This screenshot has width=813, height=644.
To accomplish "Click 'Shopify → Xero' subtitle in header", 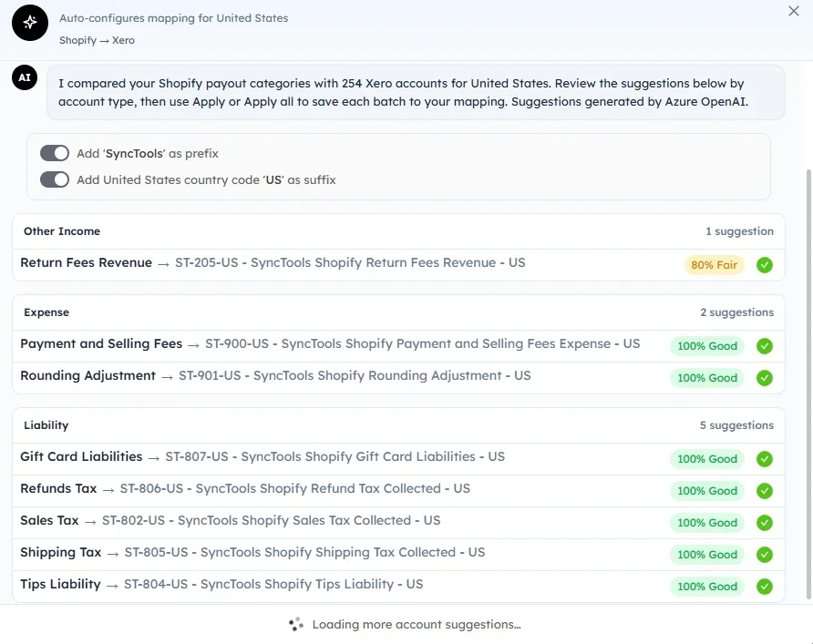I will coord(97,40).
